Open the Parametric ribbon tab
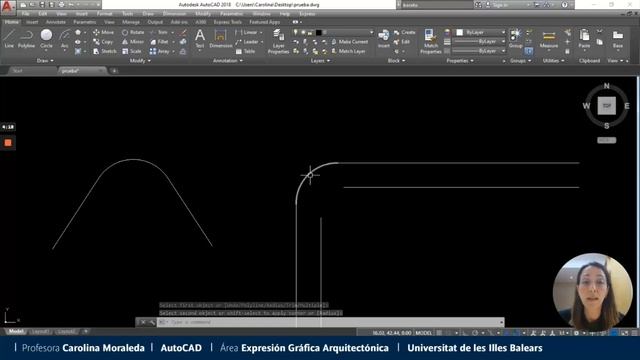This screenshot has width=640, height=360. coord(84,22)
